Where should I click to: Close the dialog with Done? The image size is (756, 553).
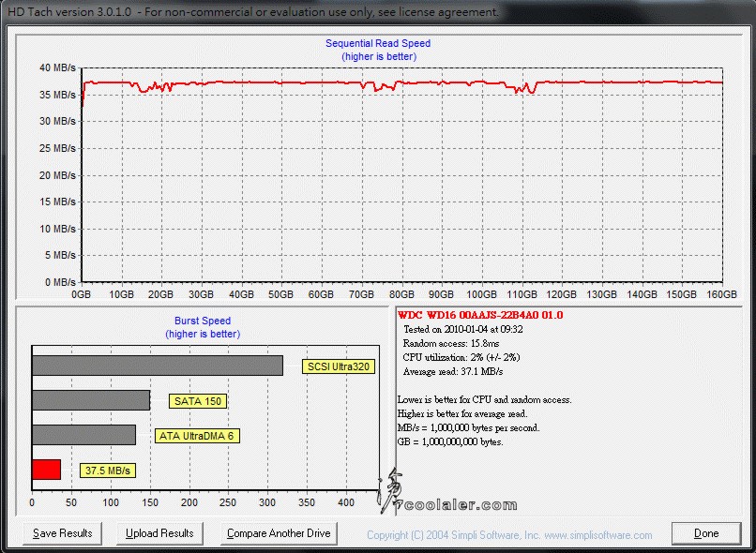pos(706,533)
